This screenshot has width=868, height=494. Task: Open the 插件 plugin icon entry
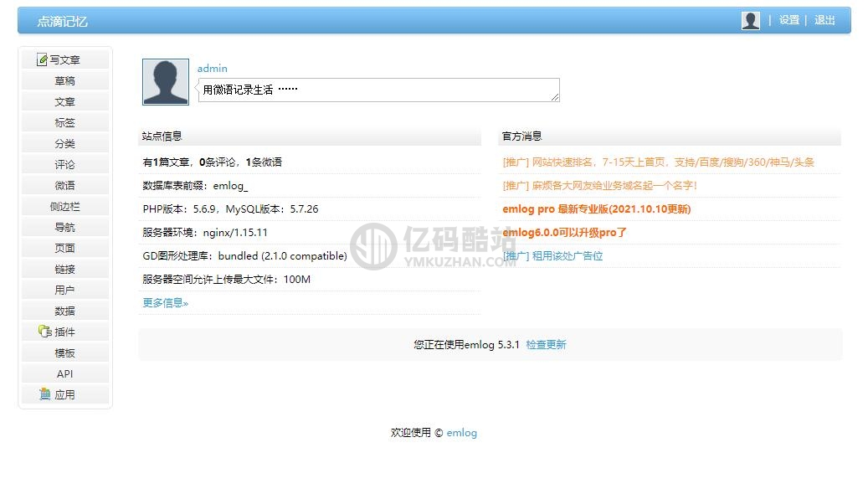[64, 332]
